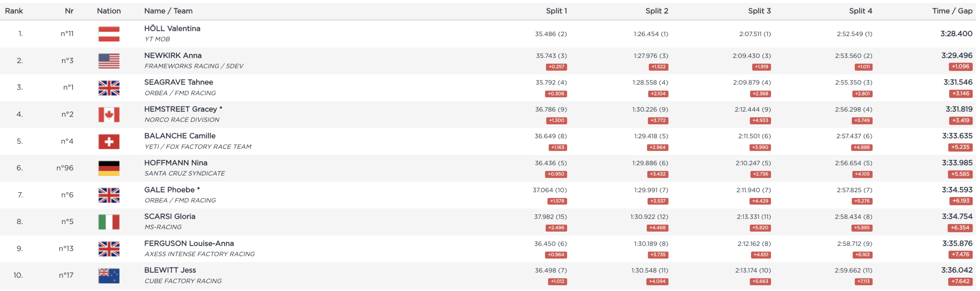This screenshot has height=291, width=980.
Task: Open rider name FERGUSON Louise-Anna
Action: 189,243
